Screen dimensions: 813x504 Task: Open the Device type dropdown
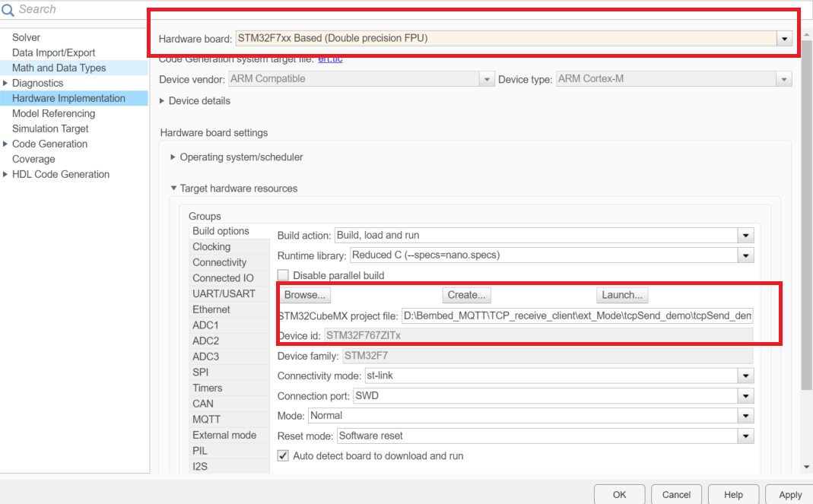(784, 78)
